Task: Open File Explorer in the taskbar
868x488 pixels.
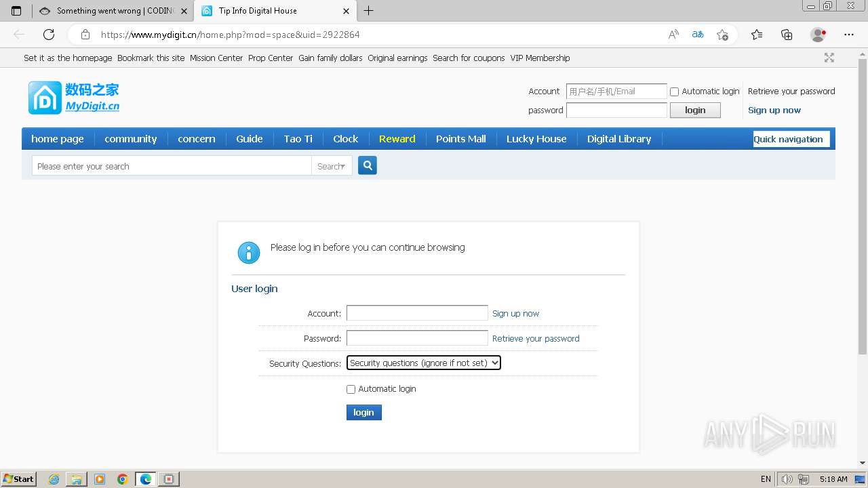Action: tap(77, 479)
